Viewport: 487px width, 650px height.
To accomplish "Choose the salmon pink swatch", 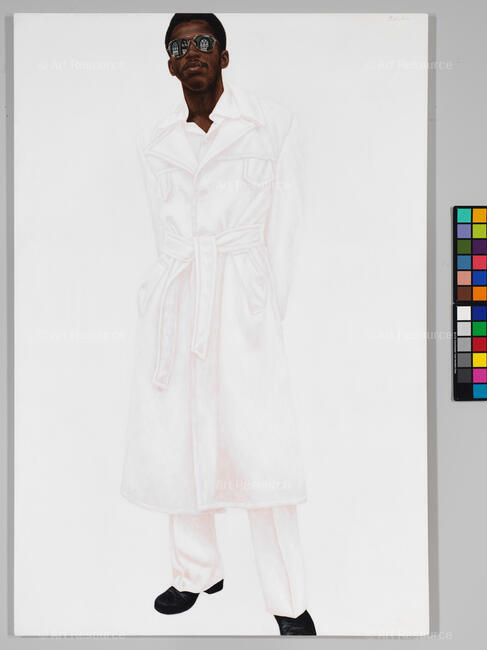I will (464, 278).
